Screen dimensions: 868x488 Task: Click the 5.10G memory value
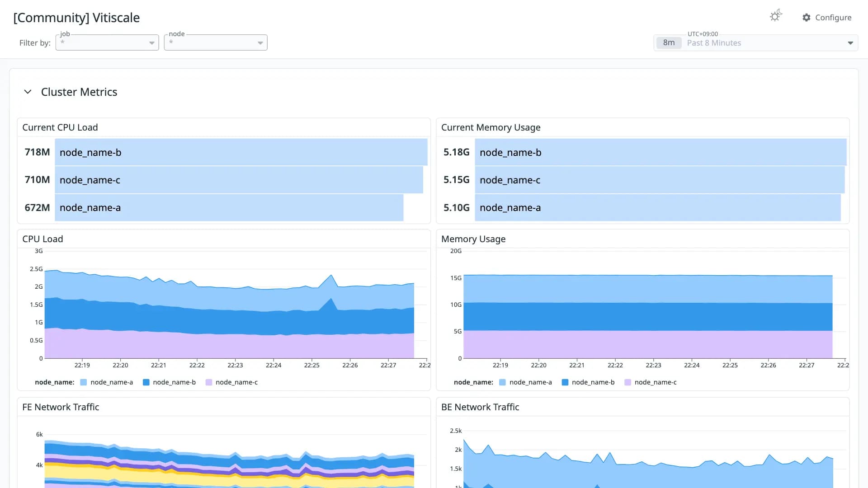point(456,207)
